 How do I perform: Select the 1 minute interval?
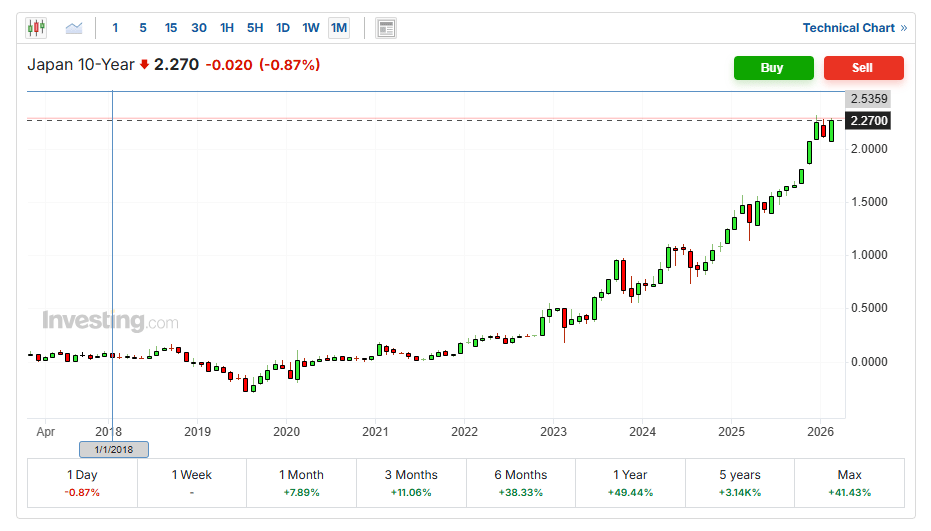click(115, 28)
